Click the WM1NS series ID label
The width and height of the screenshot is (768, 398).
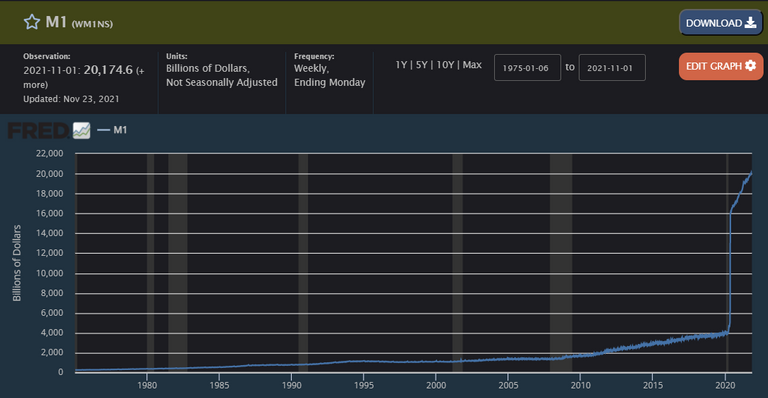tap(92, 24)
